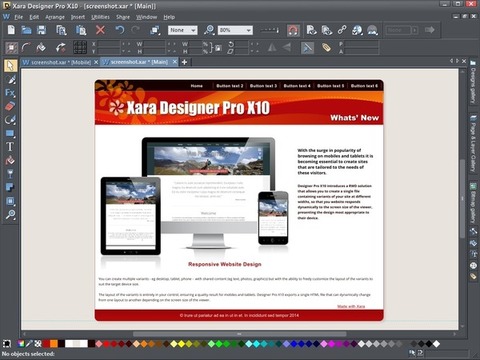
Task: Toggle the Designs gallery side panel
Action: point(473,82)
